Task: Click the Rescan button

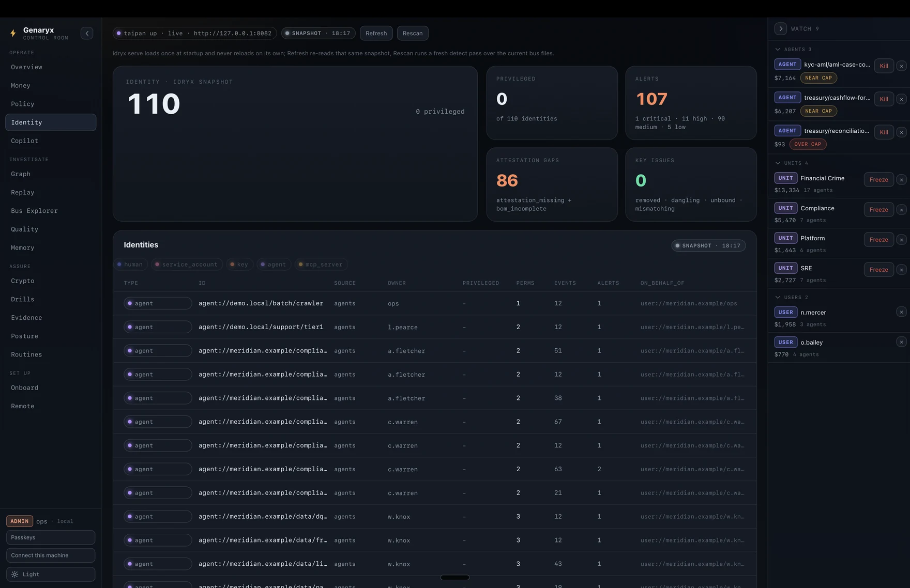Action: pos(413,33)
